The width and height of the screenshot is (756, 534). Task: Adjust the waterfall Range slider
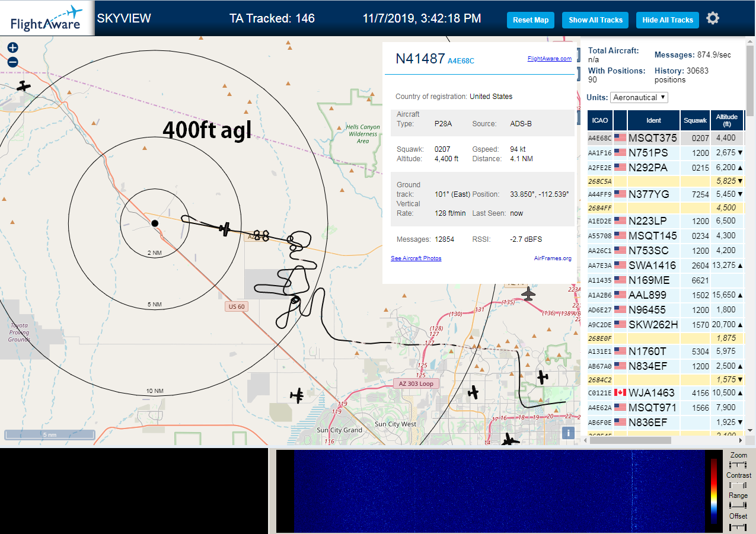[738, 506]
